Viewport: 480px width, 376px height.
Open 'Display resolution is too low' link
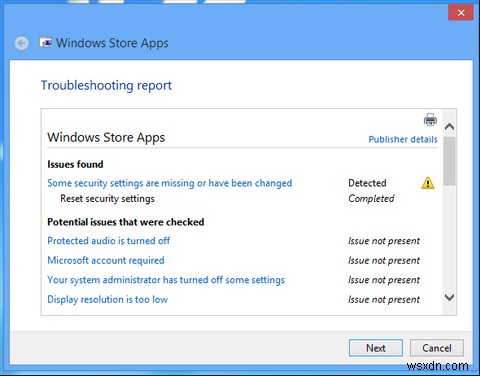(x=107, y=299)
